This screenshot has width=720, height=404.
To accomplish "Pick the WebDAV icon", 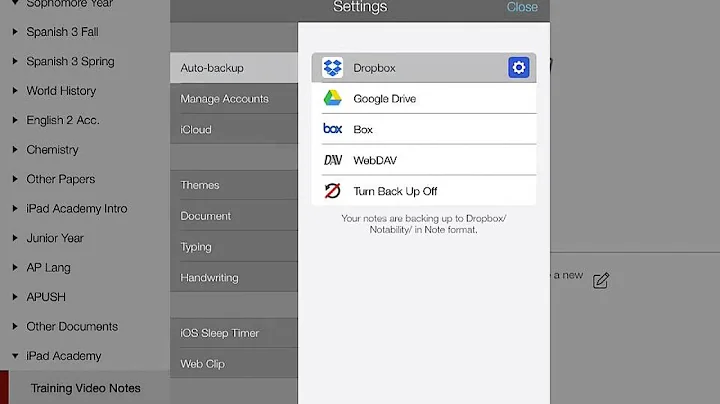I will [x=332, y=160].
